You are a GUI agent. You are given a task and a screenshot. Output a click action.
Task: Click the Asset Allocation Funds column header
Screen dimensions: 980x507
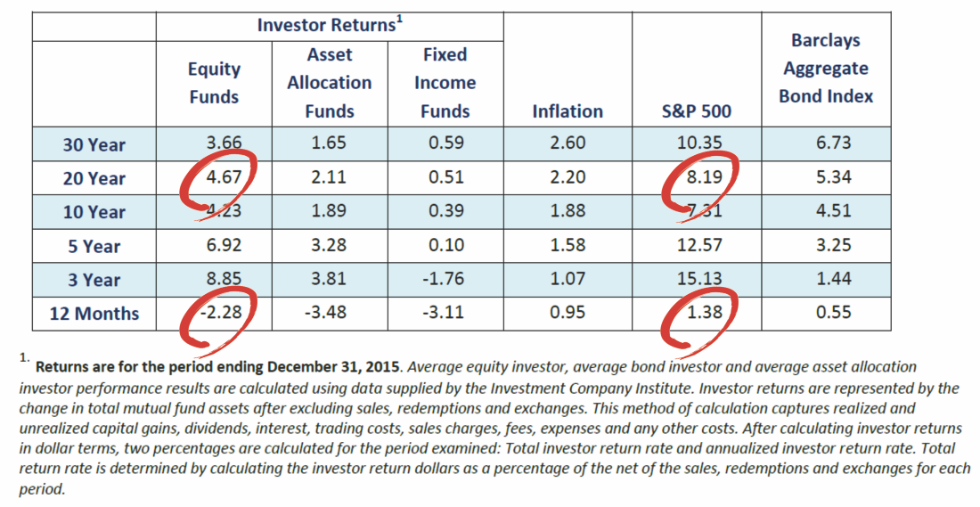(x=330, y=82)
